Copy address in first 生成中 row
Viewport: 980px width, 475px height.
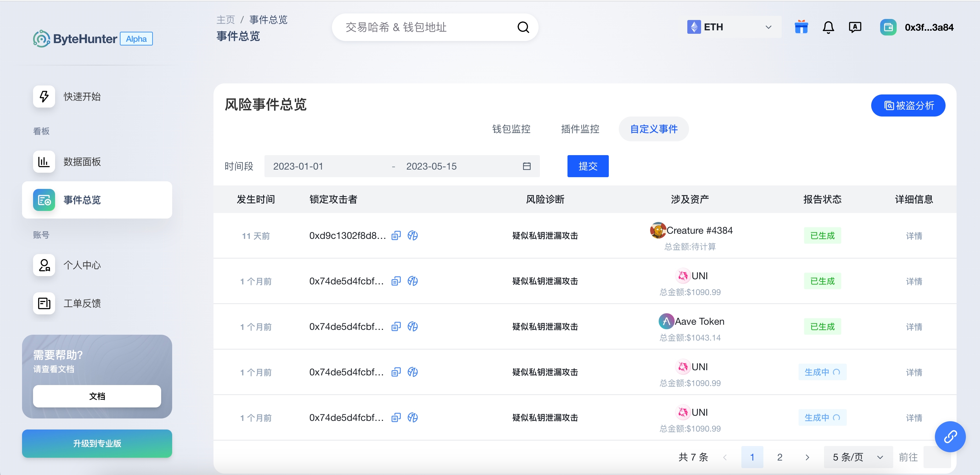click(396, 372)
